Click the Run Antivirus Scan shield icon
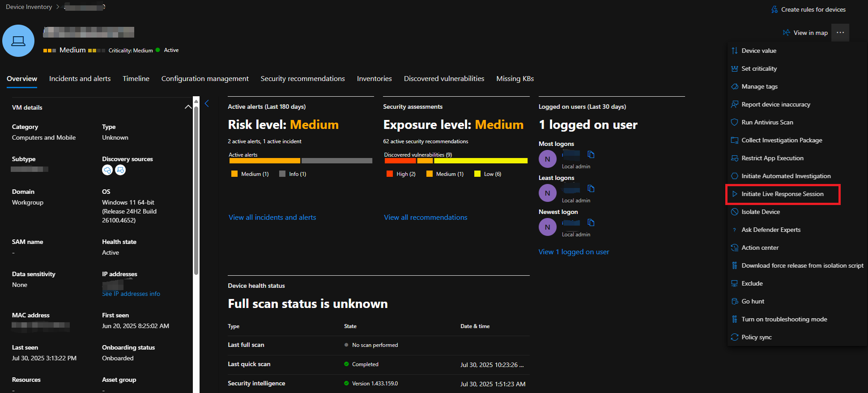The width and height of the screenshot is (868, 393). [x=734, y=122]
